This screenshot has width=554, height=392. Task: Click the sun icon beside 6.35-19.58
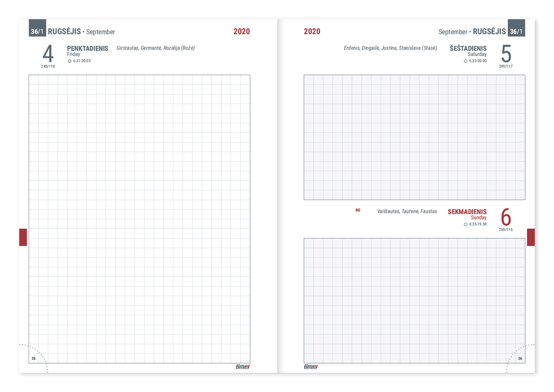(465, 224)
